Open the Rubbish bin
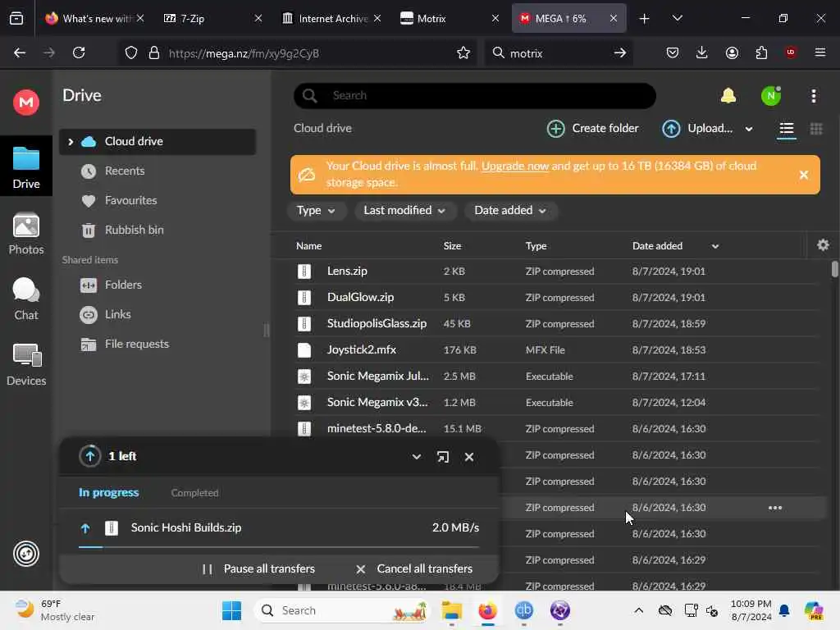This screenshot has height=630, width=840. coord(134,230)
